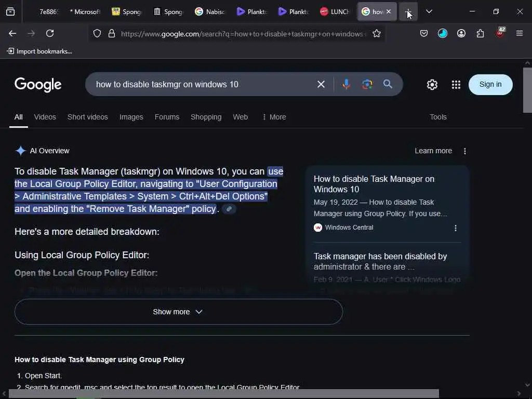Click the horizontal scrollbar thumb

click(x=224, y=394)
